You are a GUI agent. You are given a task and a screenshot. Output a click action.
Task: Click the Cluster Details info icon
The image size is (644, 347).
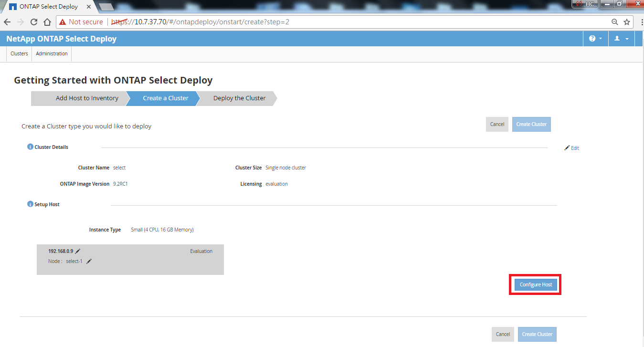point(30,147)
